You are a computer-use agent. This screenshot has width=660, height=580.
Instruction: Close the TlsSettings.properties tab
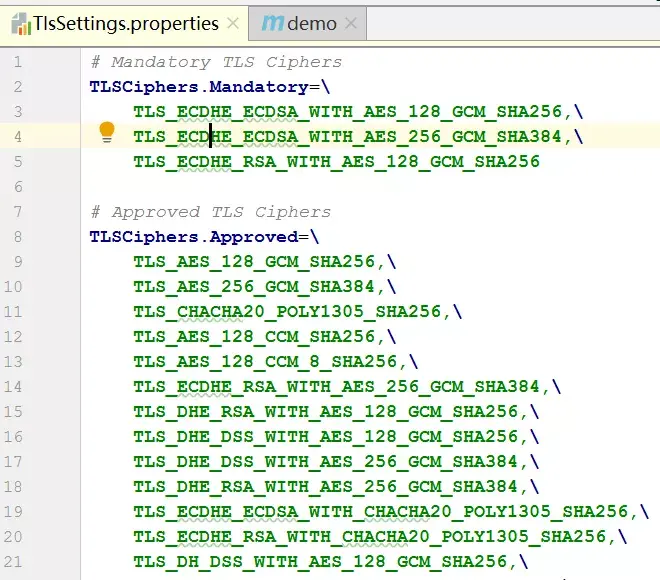coord(233,23)
